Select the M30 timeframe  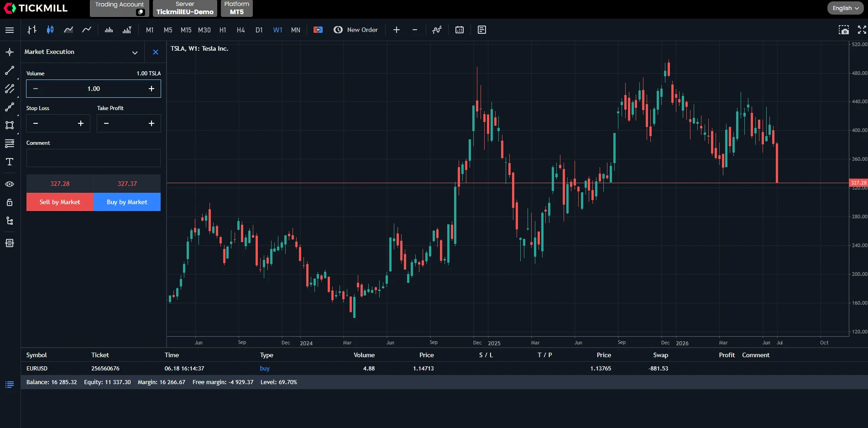204,30
